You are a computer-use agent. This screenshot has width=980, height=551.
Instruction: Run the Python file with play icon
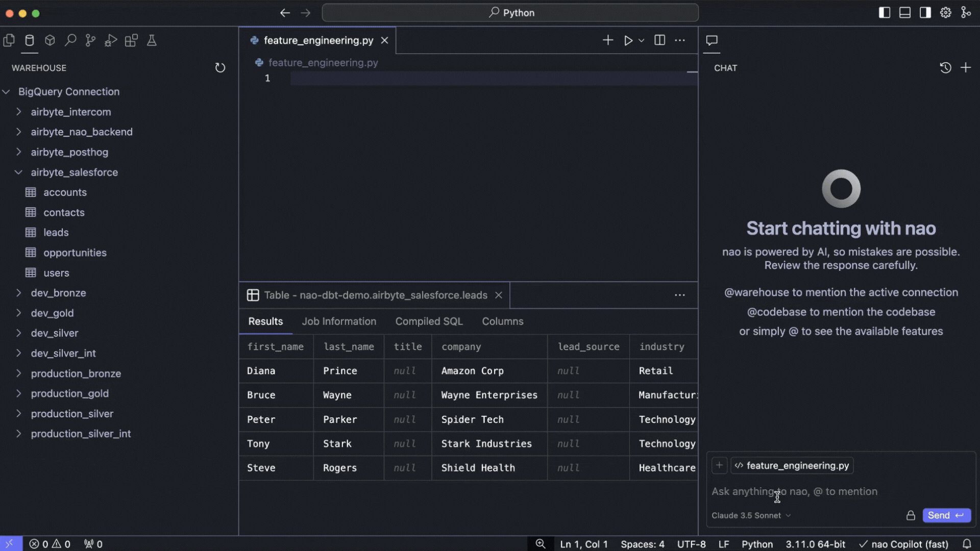(x=628, y=40)
